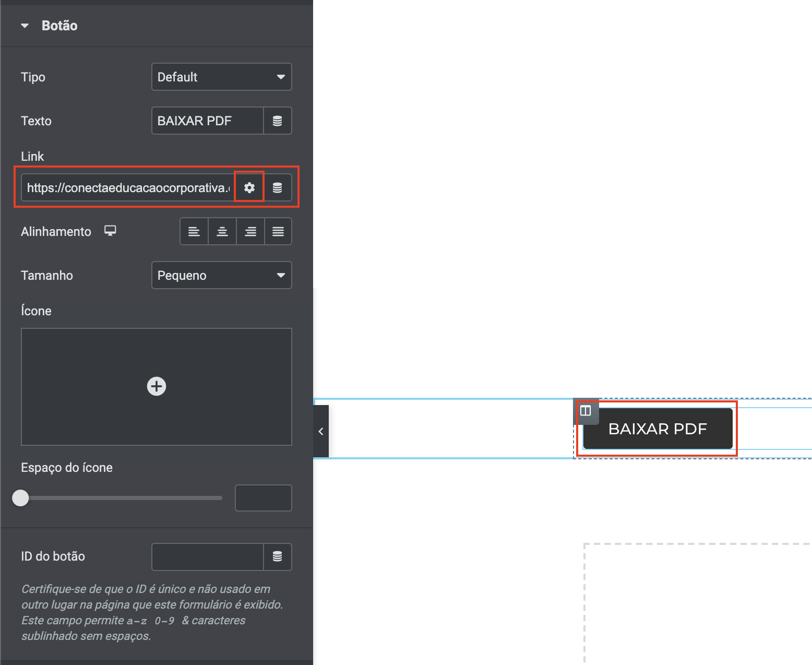Click the column edit handle icon

[586, 411]
